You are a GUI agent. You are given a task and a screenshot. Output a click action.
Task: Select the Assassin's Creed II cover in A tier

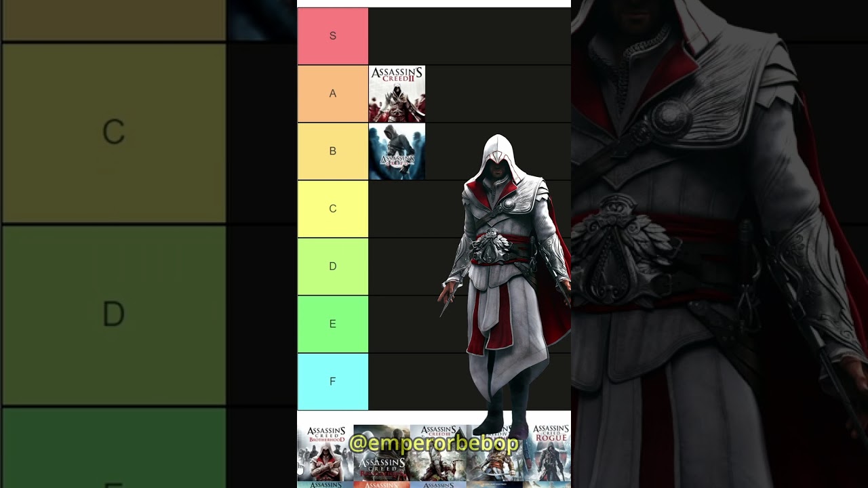(x=397, y=94)
